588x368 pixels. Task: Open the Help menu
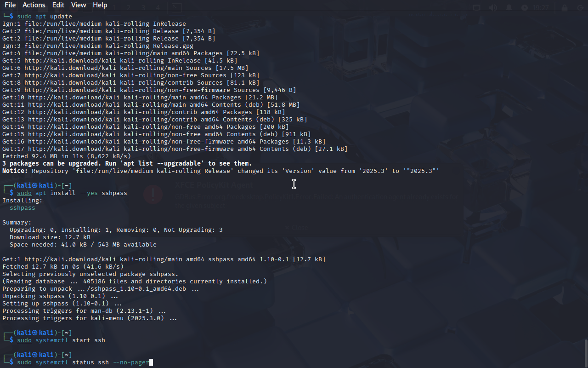click(x=100, y=5)
